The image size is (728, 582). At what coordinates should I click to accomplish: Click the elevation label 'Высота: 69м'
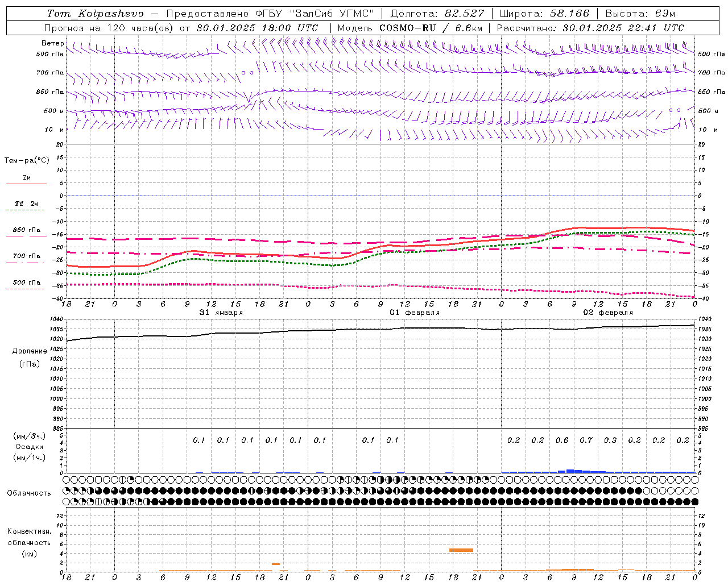point(640,14)
